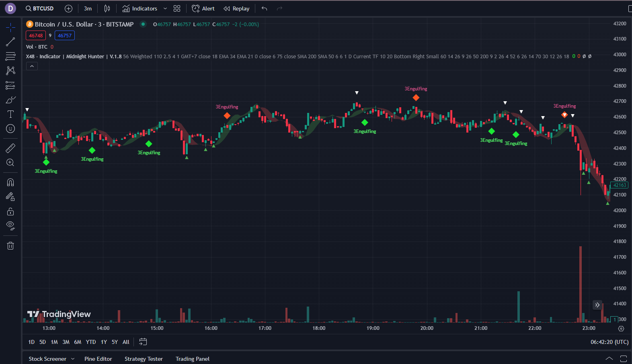
Task: Open the Fibonacci retracement tools
Action: click(x=10, y=56)
